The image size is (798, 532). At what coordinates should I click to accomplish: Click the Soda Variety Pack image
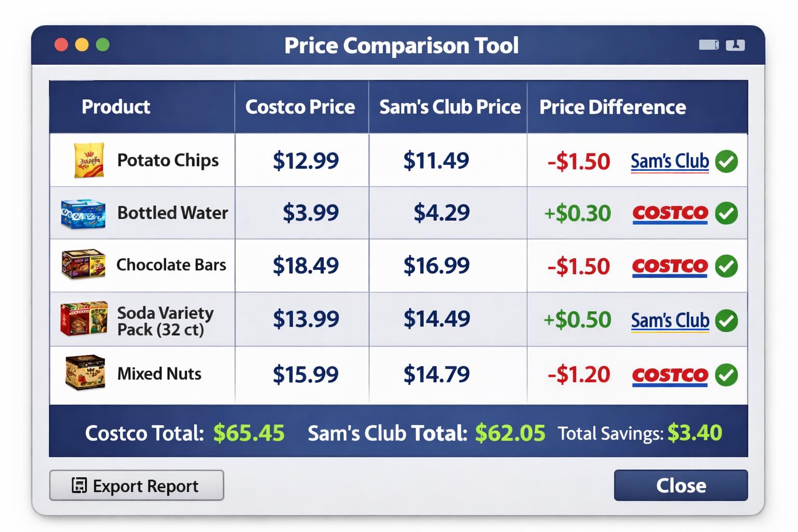pyautogui.click(x=84, y=318)
